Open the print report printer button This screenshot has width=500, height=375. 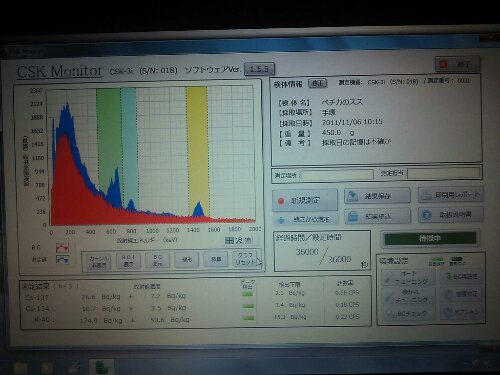[451, 194]
